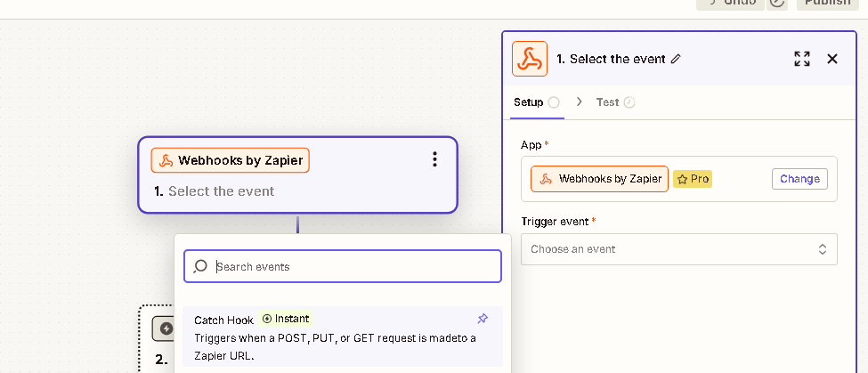Change the selected app

[799, 179]
